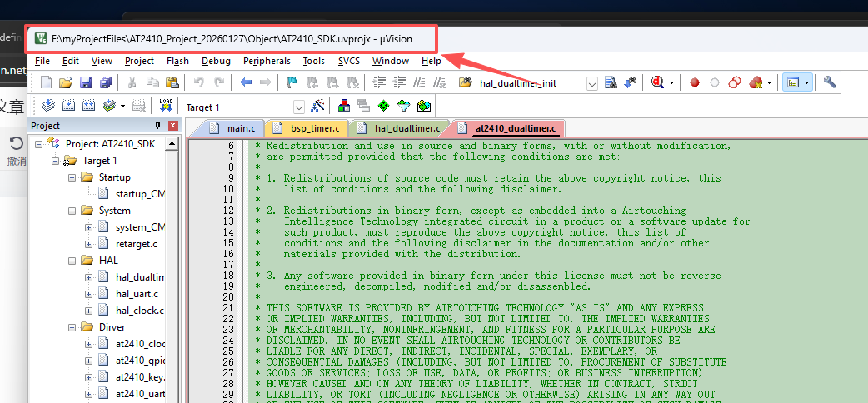
Task: Expand the retarget.c file node
Action: [x=88, y=244]
